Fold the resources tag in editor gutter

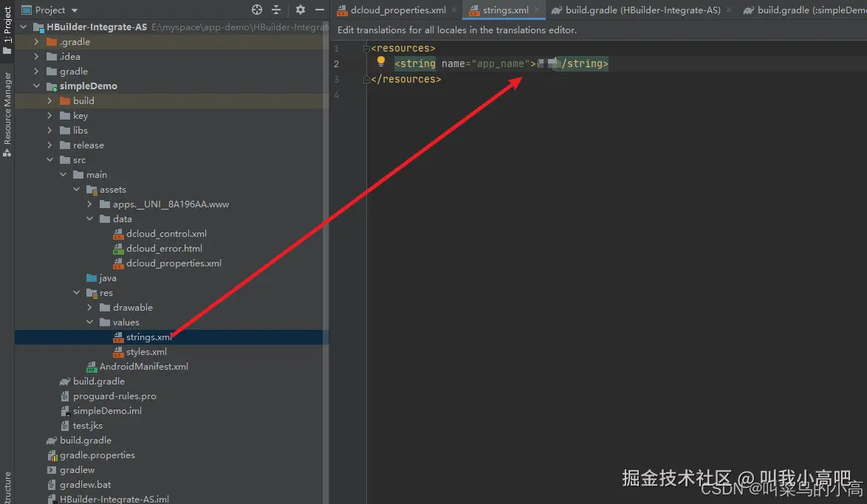(366, 49)
